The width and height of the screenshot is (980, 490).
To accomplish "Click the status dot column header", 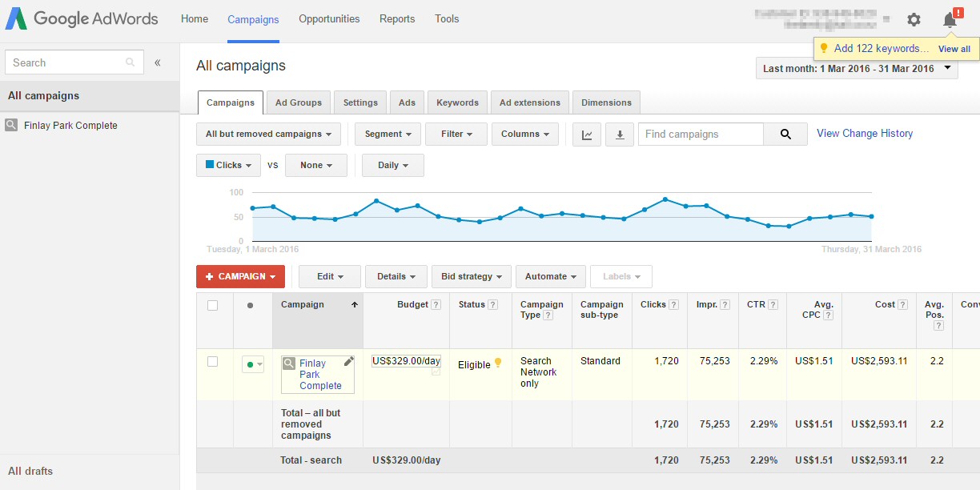I will tap(251, 305).
